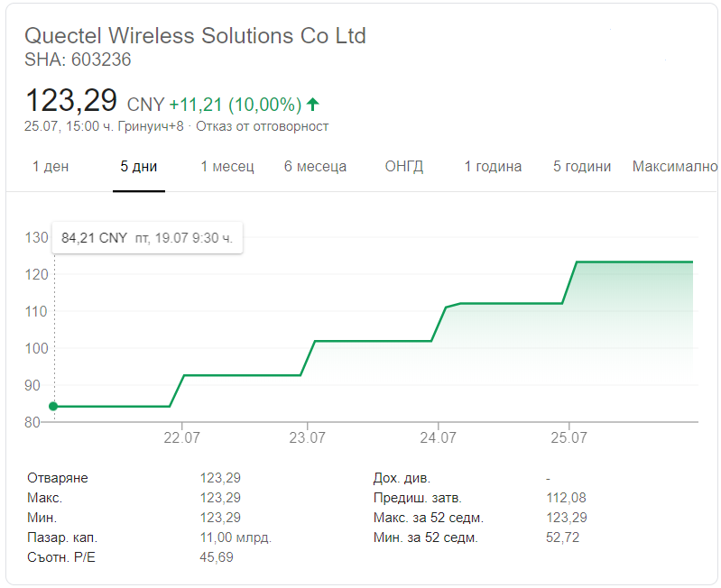Show the 1 година chart
This screenshot has height=588, width=721.
[493, 166]
